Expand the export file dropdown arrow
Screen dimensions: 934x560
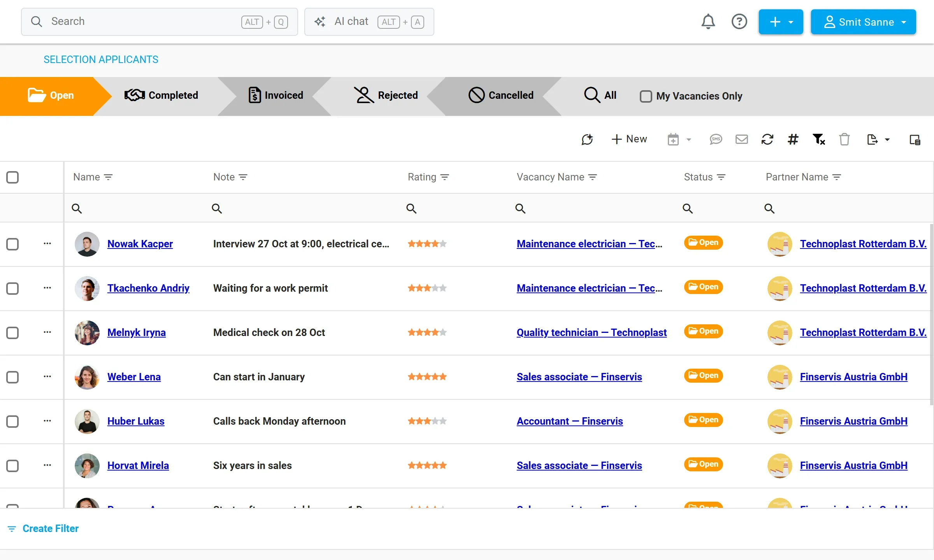click(887, 140)
